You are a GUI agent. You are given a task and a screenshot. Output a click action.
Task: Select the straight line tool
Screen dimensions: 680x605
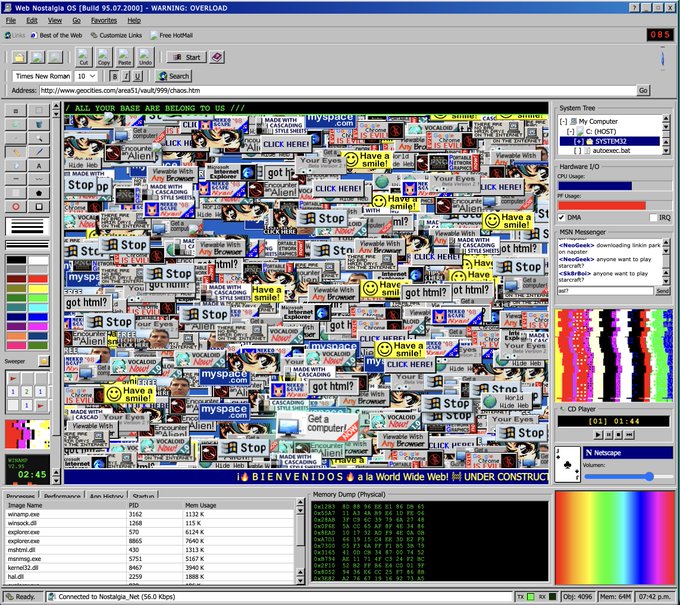pyautogui.click(x=16, y=179)
